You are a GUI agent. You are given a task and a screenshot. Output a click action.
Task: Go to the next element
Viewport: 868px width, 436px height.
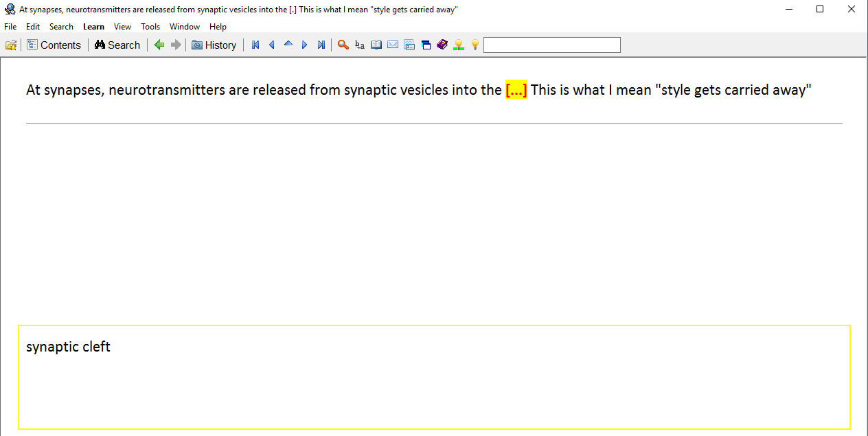coord(305,45)
